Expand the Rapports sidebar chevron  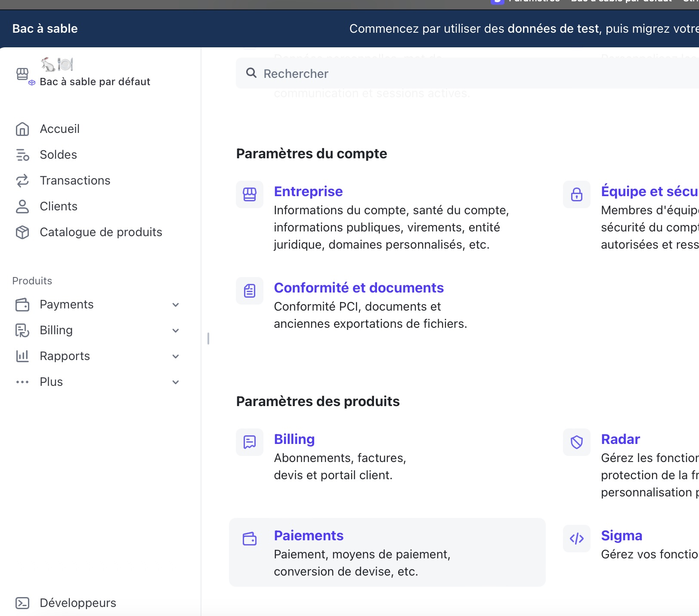point(176,356)
